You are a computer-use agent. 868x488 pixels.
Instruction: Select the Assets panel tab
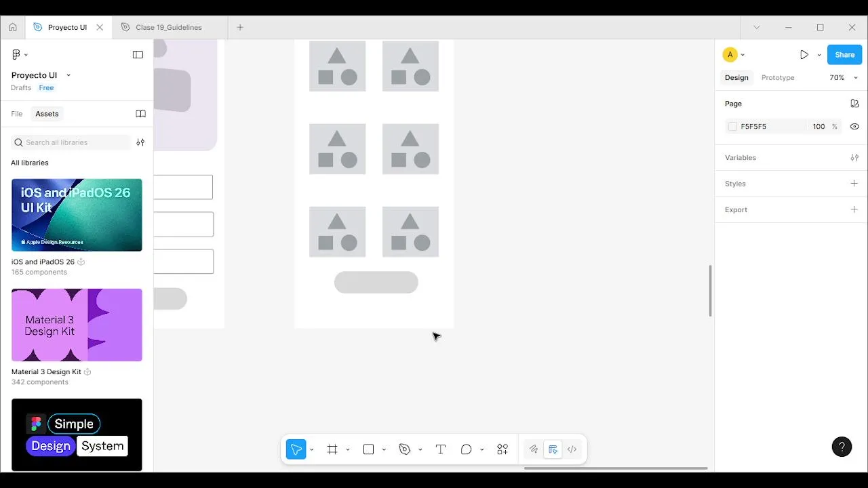coord(47,114)
